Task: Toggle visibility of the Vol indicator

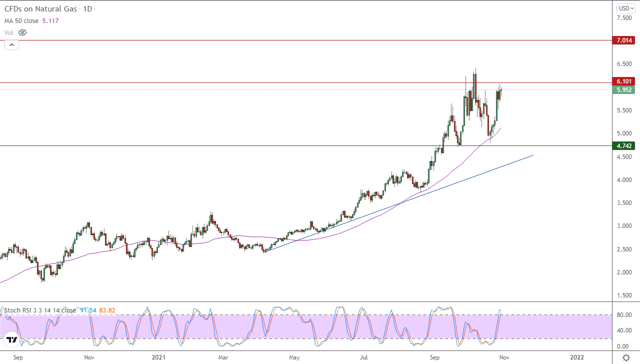Action: 22,32
